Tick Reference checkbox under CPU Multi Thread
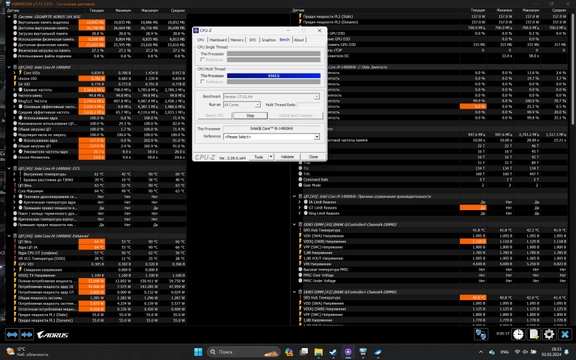Viewport: 576px width, 360px height. [202, 82]
